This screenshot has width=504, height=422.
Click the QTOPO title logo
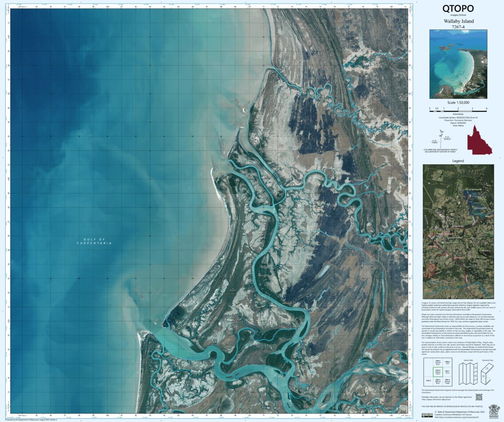click(x=458, y=8)
